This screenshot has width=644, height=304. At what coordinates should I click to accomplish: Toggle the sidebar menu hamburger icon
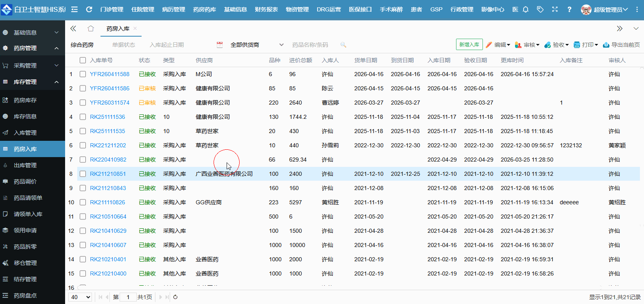74,9
